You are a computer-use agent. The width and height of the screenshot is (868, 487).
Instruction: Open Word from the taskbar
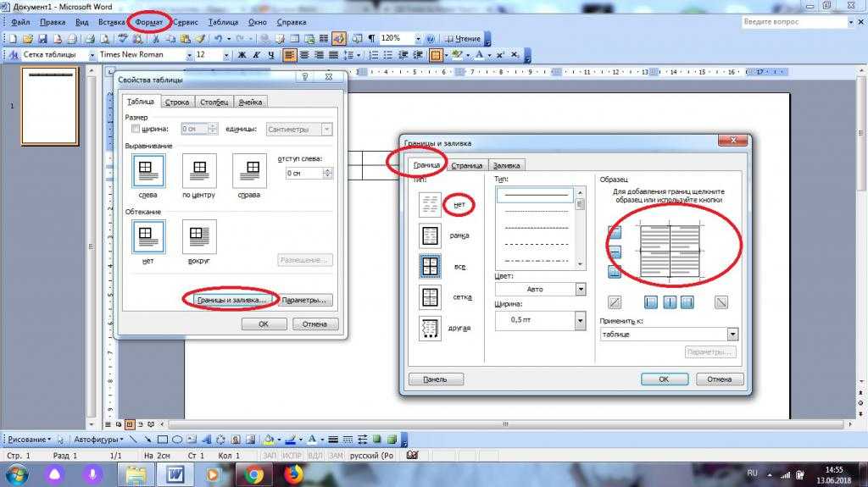[175, 474]
